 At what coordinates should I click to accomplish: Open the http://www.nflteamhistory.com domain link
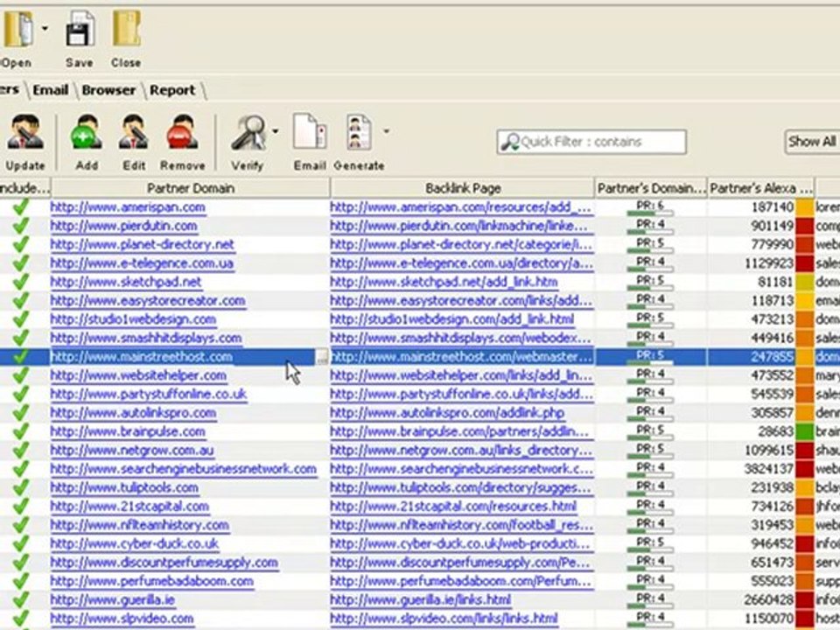(140, 526)
